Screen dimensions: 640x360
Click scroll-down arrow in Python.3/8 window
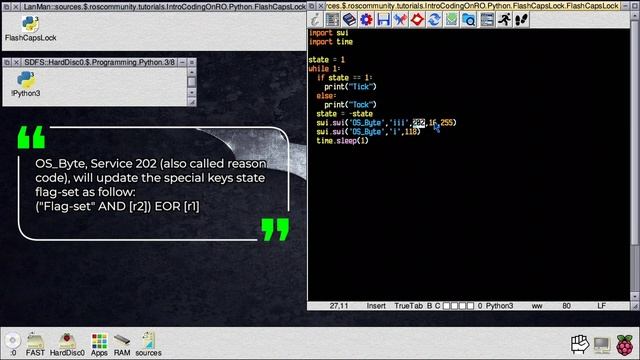pyautogui.click(x=191, y=93)
